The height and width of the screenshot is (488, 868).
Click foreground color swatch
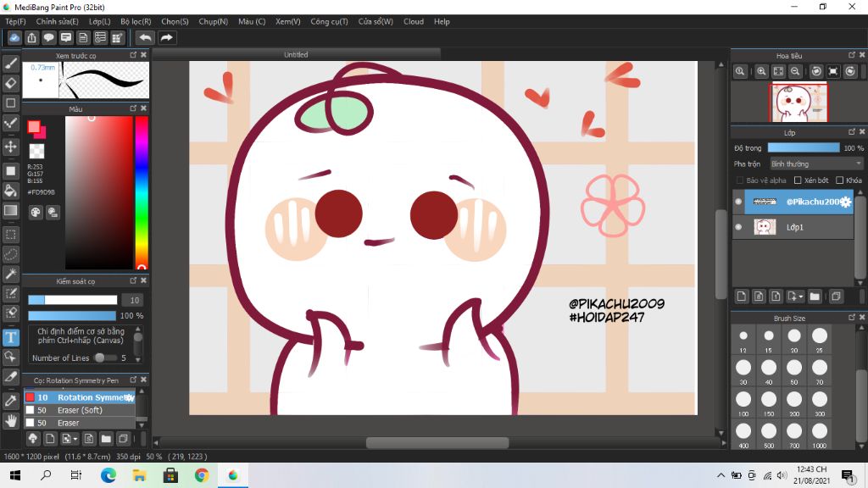(34, 127)
